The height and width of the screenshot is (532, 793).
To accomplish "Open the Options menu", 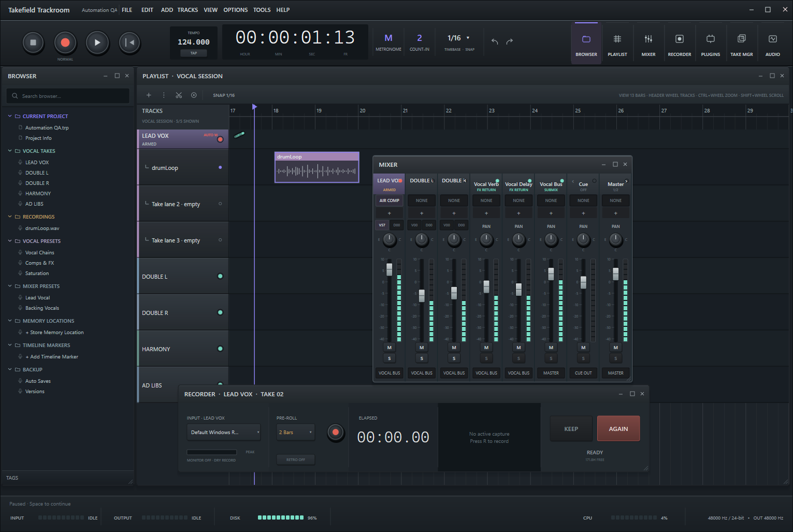I will [x=236, y=10].
